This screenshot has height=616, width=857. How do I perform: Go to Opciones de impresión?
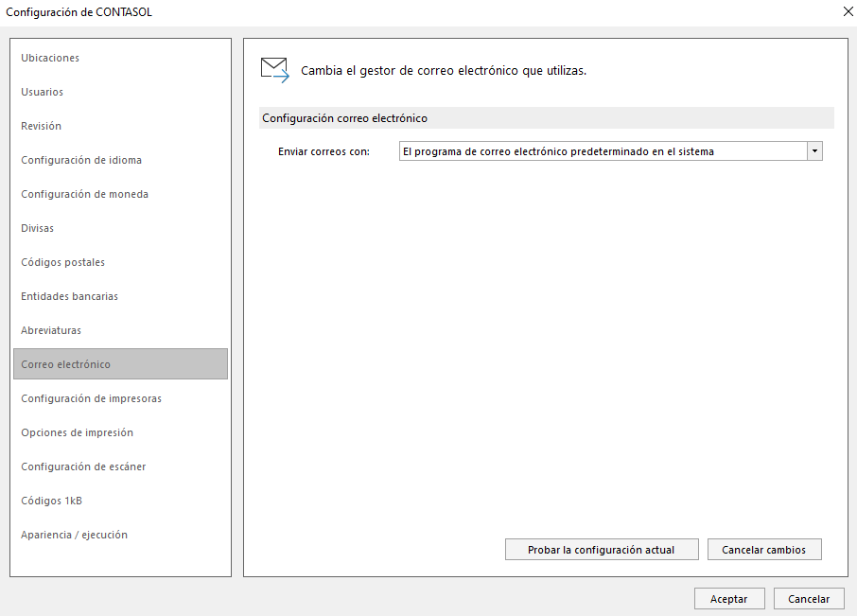click(x=77, y=432)
